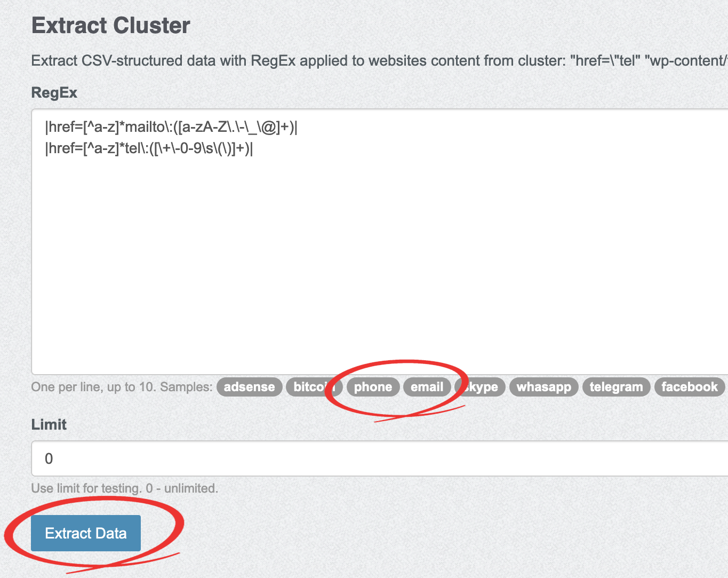
Task: Insert the adsense sample regex
Action: point(249,387)
